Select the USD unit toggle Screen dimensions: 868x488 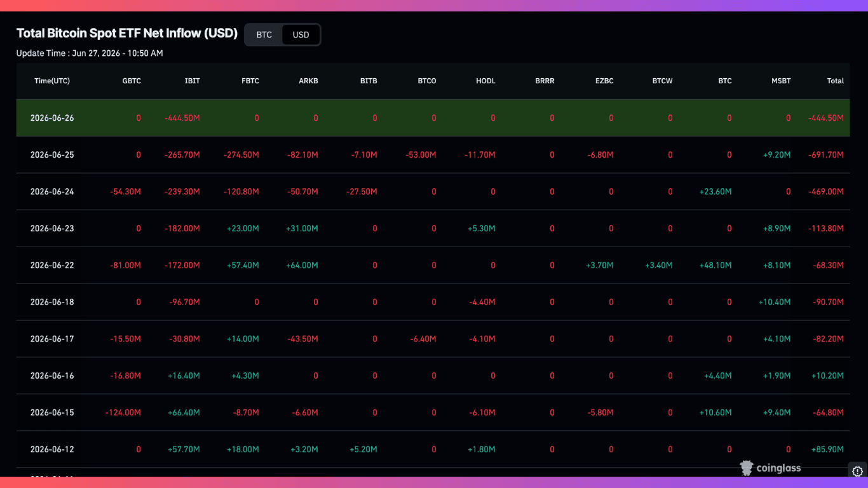coord(301,35)
